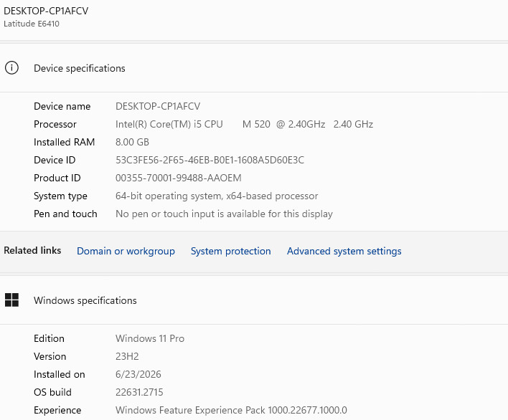Click the Device ID label
Viewport: 508px width, 420px height.
tap(55, 160)
